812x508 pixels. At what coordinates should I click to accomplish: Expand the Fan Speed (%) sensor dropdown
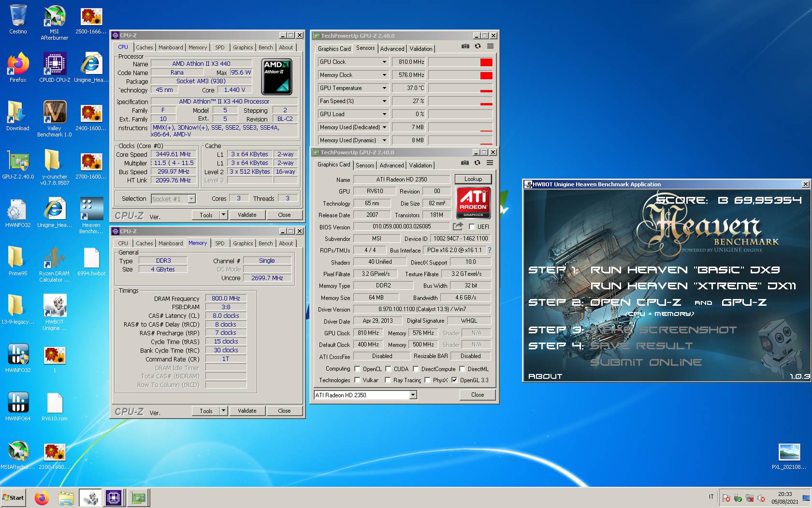click(385, 101)
